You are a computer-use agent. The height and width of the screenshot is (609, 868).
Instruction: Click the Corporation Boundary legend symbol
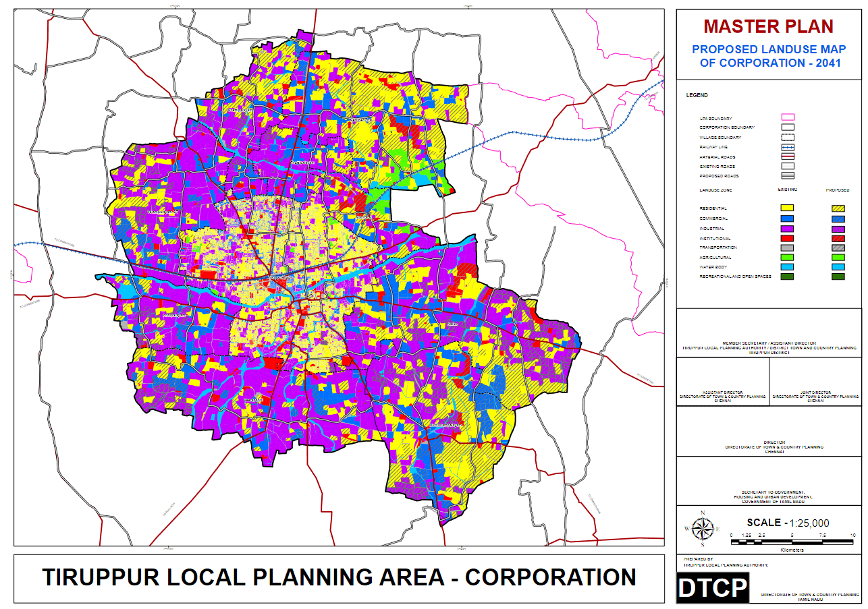pyautogui.click(x=787, y=127)
